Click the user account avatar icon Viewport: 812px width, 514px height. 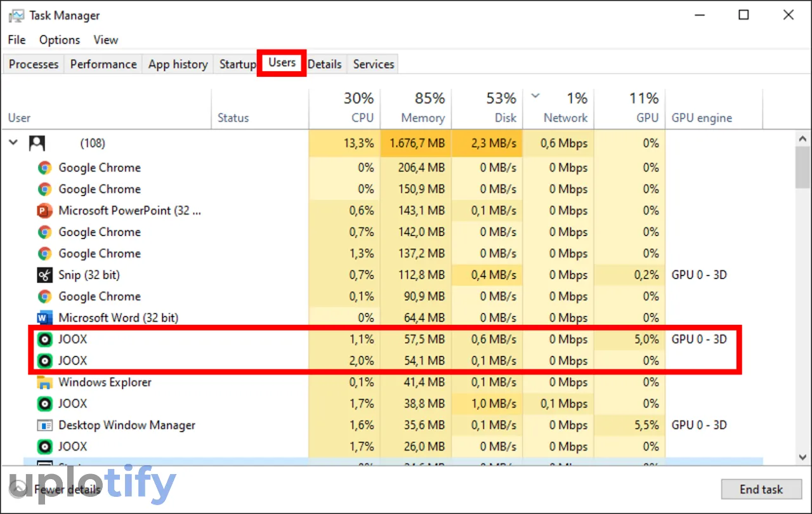[x=37, y=143]
